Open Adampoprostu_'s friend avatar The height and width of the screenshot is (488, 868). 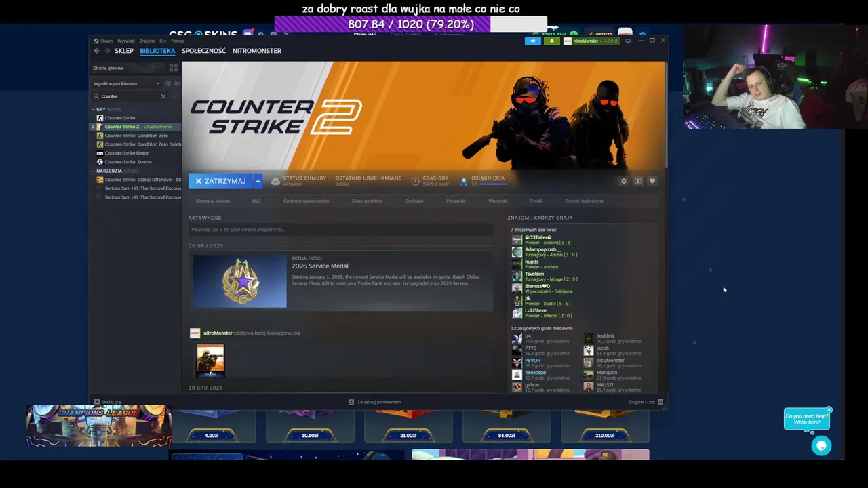[517, 252]
